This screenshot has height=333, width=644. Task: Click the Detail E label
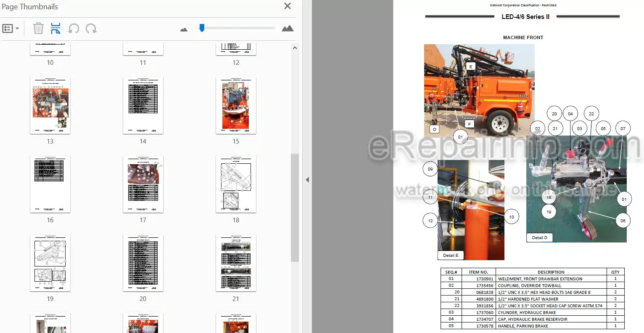[451, 255]
